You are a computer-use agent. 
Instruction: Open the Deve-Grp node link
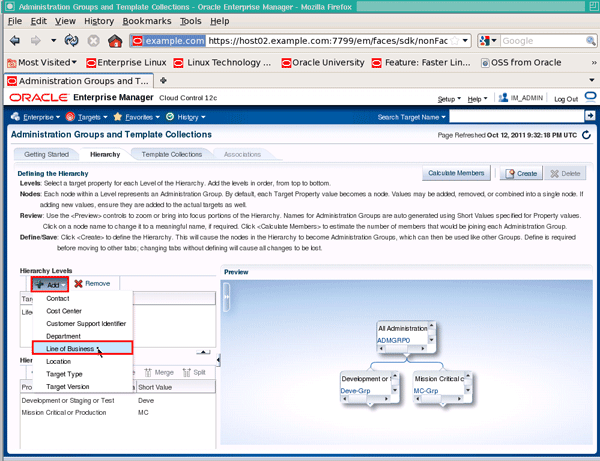pyautogui.click(x=355, y=391)
